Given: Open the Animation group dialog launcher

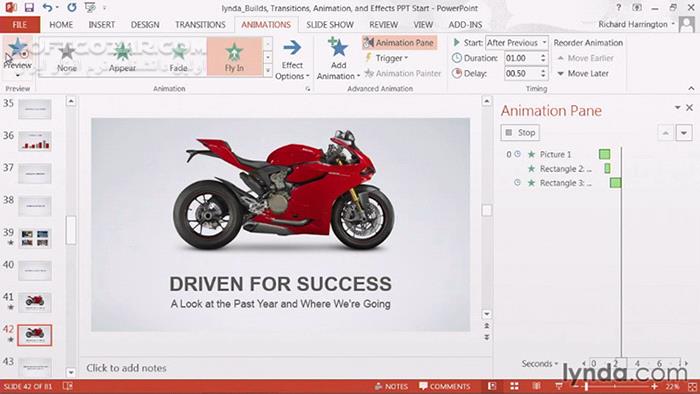Looking at the screenshot, I should pyautogui.click(x=308, y=89).
